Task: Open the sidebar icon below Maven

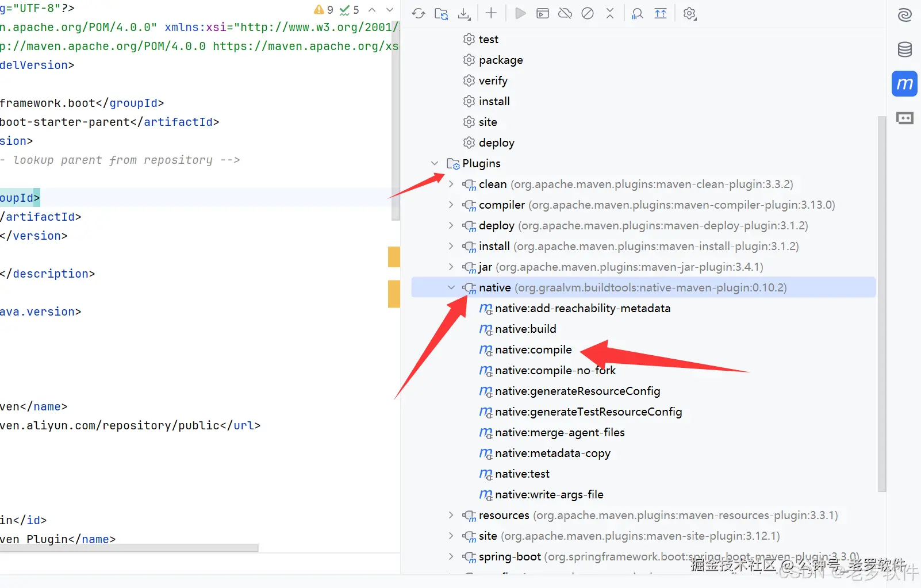Action: (x=905, y=118)
